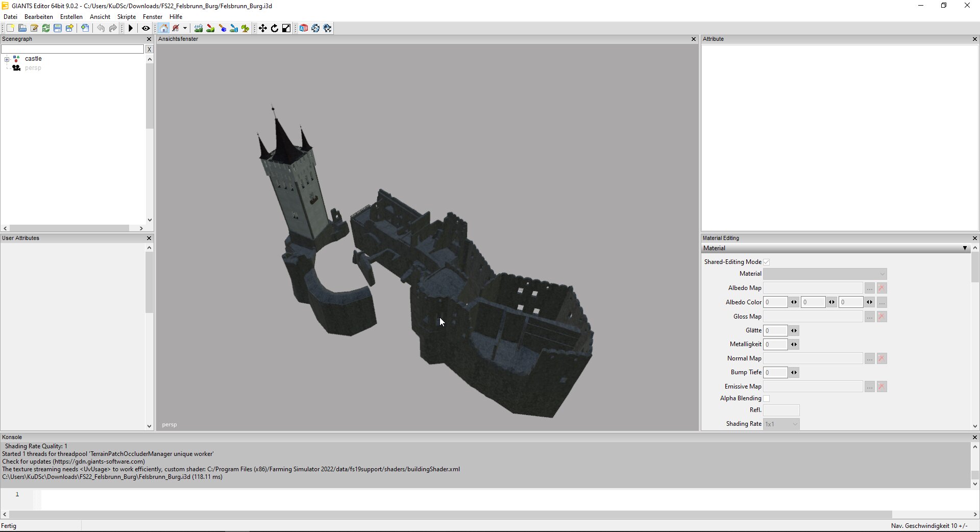Clear the Scenegraph search with X button
The image size is (980, 532).
tap(149, 49)
